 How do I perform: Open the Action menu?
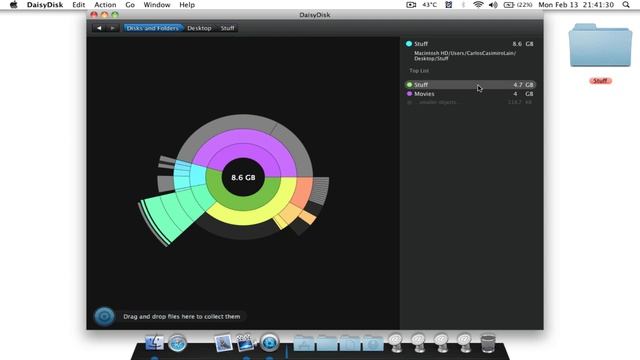(105, 5)
